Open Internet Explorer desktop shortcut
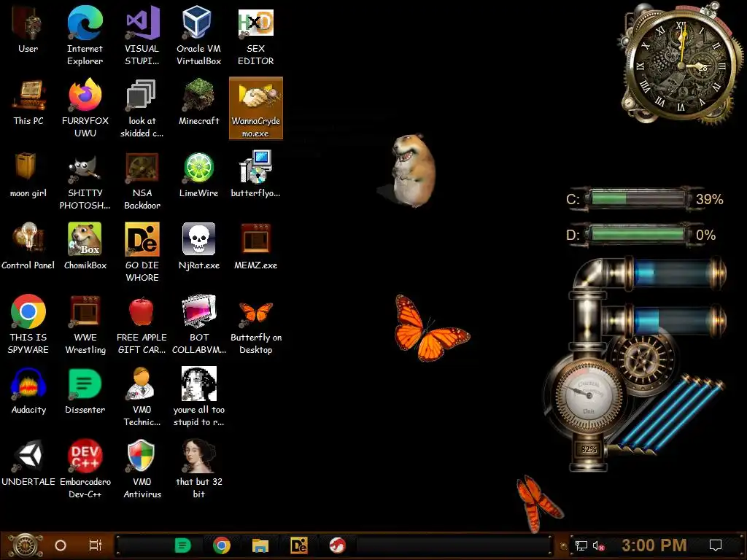Screen dimensions: 747x560 pos(85,36)
